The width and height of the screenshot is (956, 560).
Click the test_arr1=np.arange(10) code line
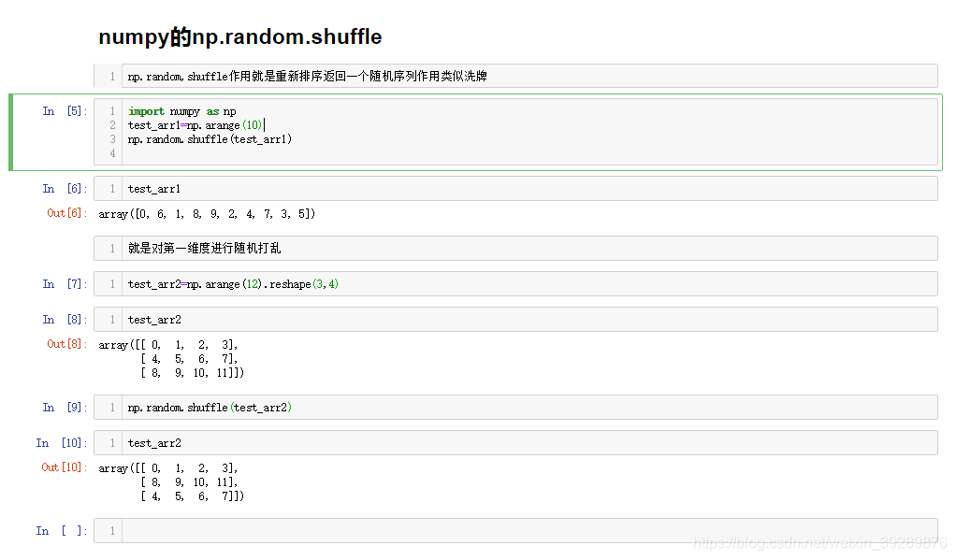click(196, 125)
